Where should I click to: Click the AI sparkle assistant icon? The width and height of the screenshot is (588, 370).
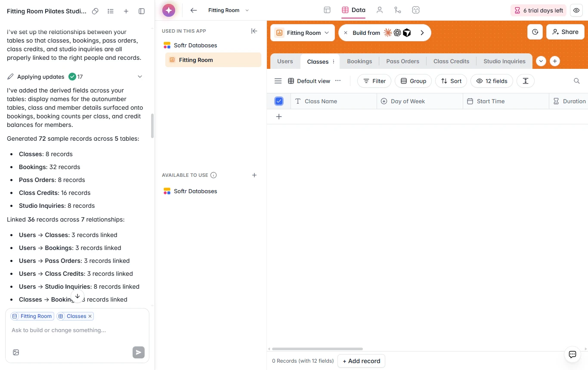click(169, 10)
